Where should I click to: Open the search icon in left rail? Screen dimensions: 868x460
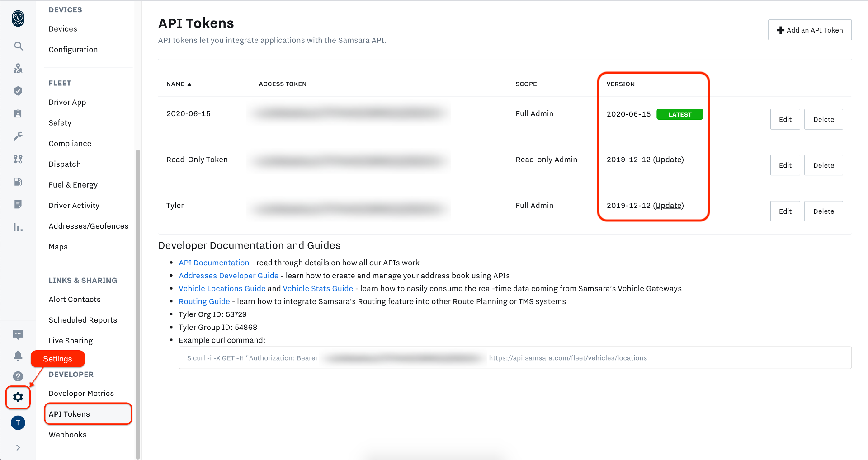pyautogui.click(x=18, y=46)
